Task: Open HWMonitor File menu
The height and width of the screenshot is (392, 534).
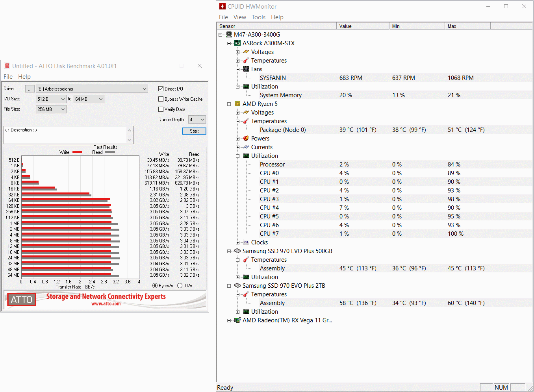Action: coord(223,17)
